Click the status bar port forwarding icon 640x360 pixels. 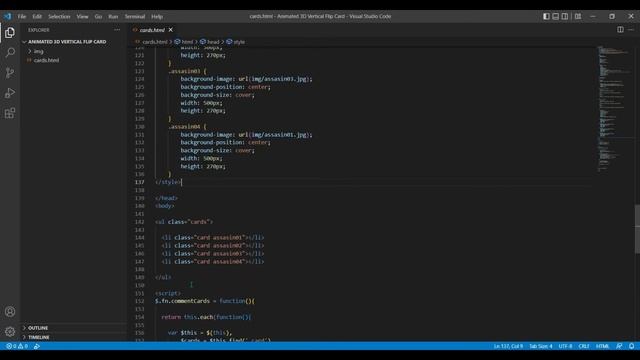[37, 346]
